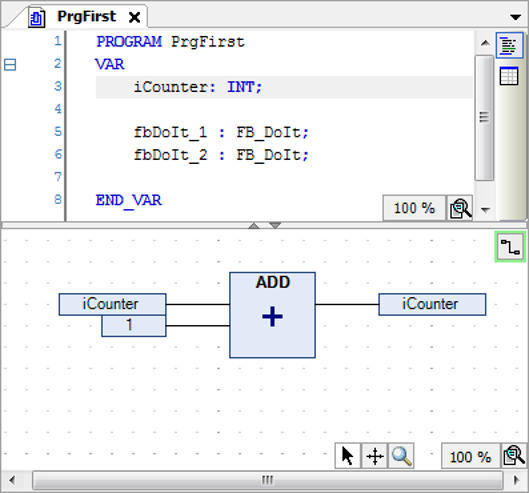Collapse the VAR block fold marker
The width and height of the screenshot is (529, 493).
(10, 64)
